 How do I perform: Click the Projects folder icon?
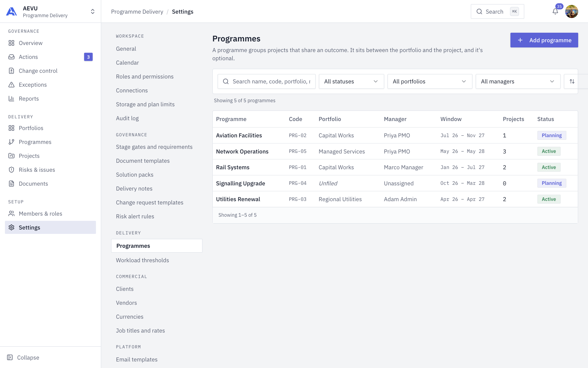coord(11,156)
